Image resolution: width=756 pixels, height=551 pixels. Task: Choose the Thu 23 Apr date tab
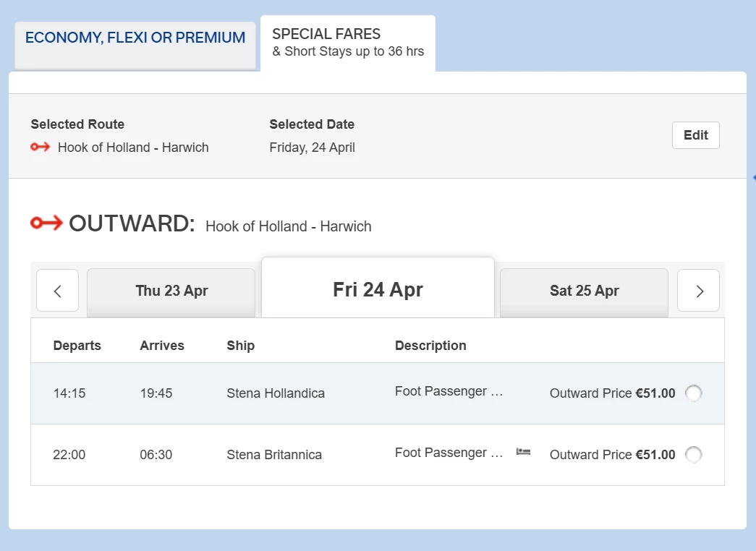click(x=171, y=291)
